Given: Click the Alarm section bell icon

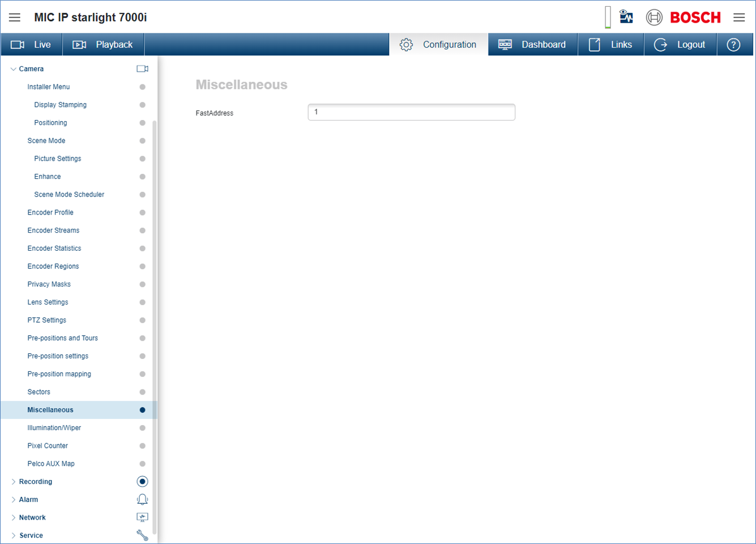Looking at the screenshot, I should point(142,499).
